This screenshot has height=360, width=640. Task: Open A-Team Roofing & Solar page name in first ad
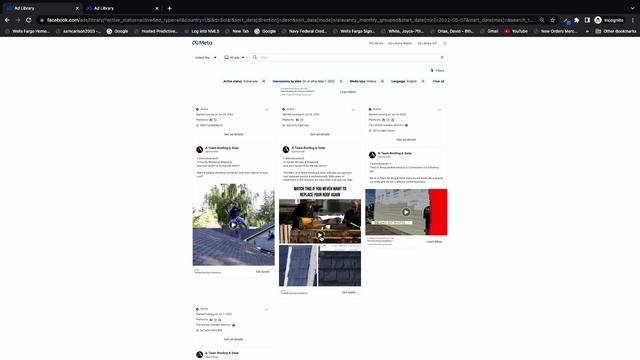pos(222,148)
